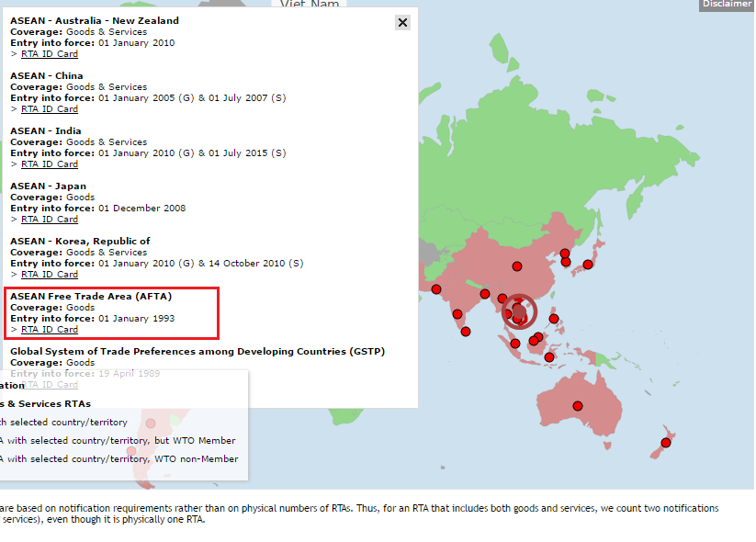
Task: Select the ASEAN - Australia - New Zealand title
Action: pyautogui.click(x=95, y=21)
